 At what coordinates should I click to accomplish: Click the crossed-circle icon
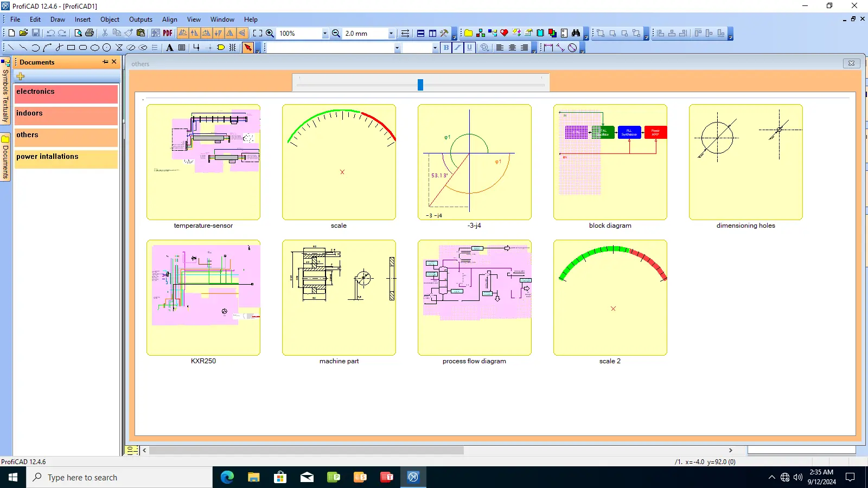pyautogui.click(x=572, y=48)
